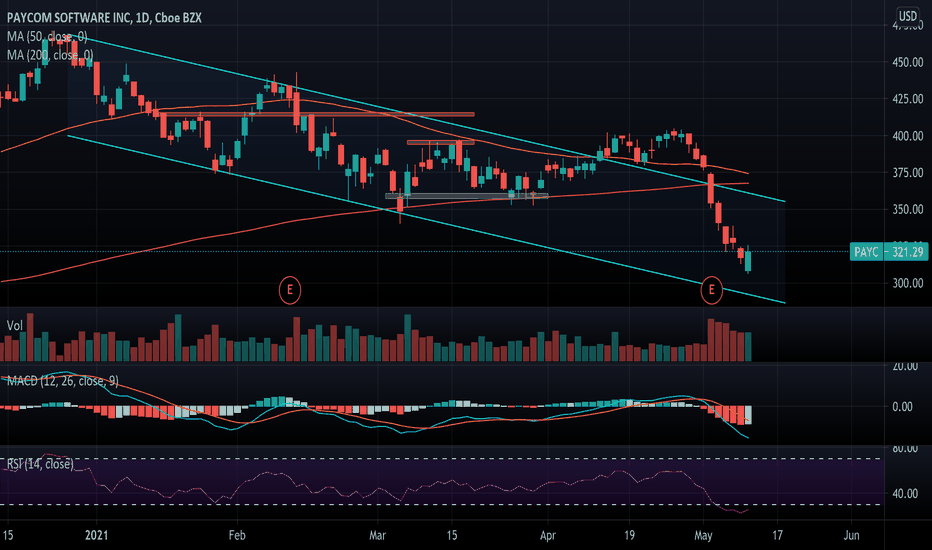Click the 375.00 price axis label
The image size is (932, 550).
pyautogui.click(x=908, y=173)
